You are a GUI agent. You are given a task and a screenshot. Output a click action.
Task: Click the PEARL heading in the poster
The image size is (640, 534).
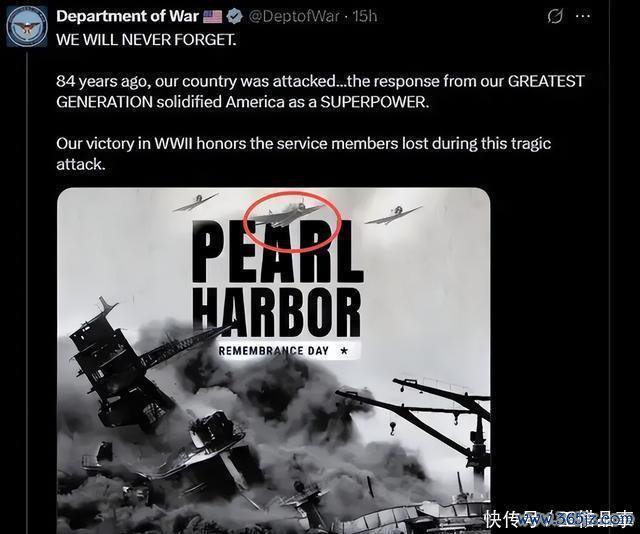coord(277,252)
